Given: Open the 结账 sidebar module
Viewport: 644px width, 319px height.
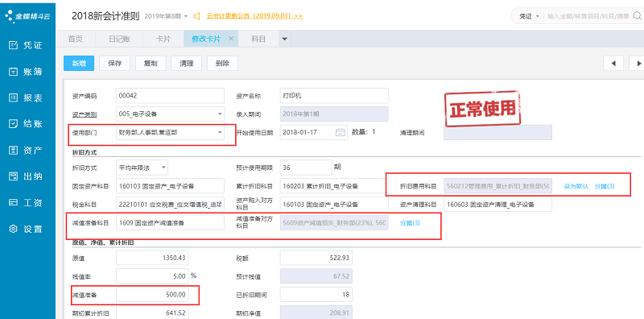Looking at the screenshot, I should 26,124.
